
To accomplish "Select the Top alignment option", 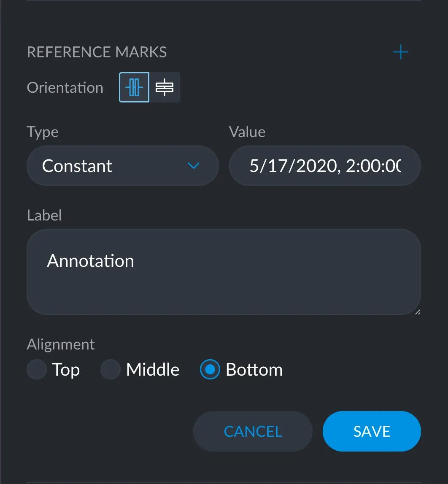I will point(36,369).
